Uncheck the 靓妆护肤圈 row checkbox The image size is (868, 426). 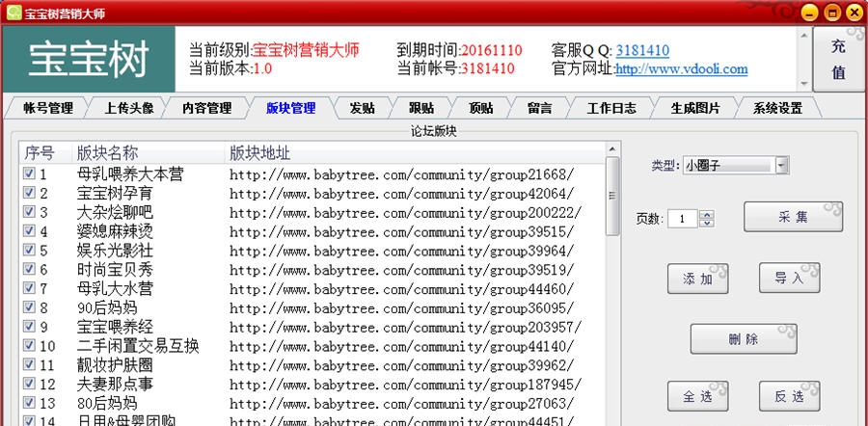[29, 364]
